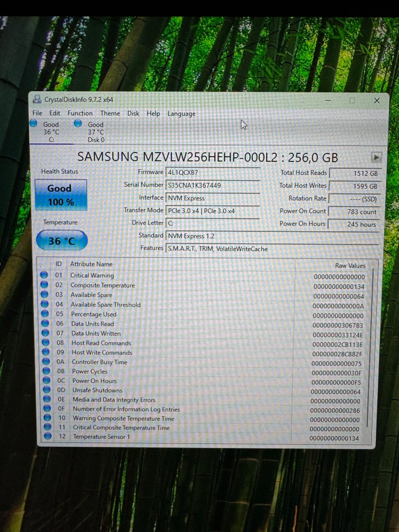
Task: Select the Composite Temperature attribute name
Action: pos(103,285)
